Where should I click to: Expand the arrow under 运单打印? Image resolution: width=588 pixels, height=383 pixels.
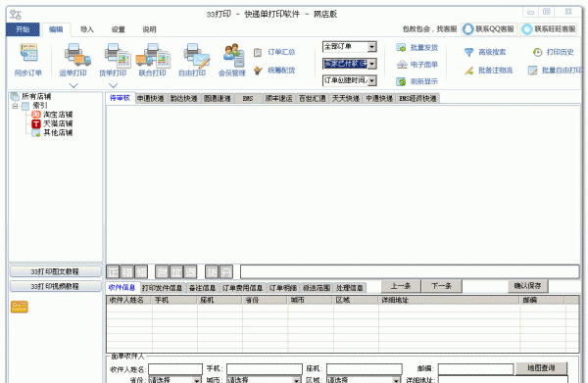(73, 86)
